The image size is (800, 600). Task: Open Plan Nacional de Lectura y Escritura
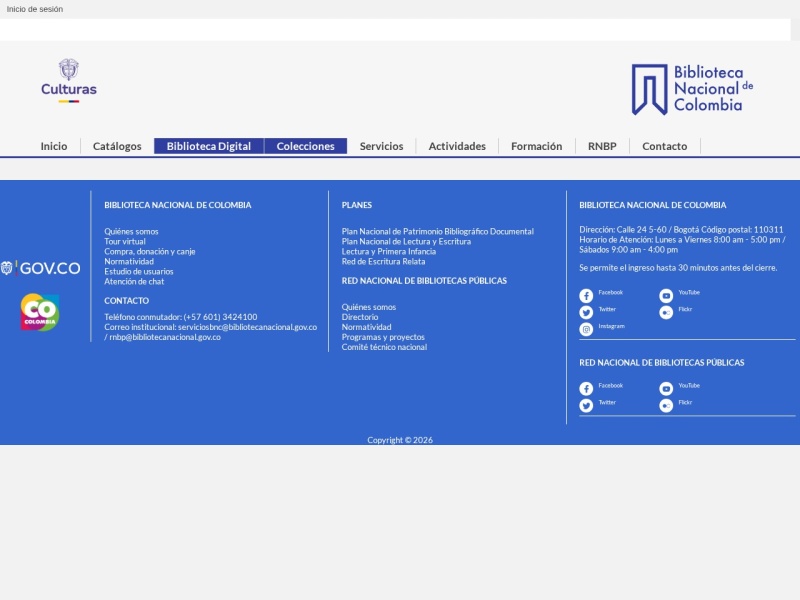point(406,241)
